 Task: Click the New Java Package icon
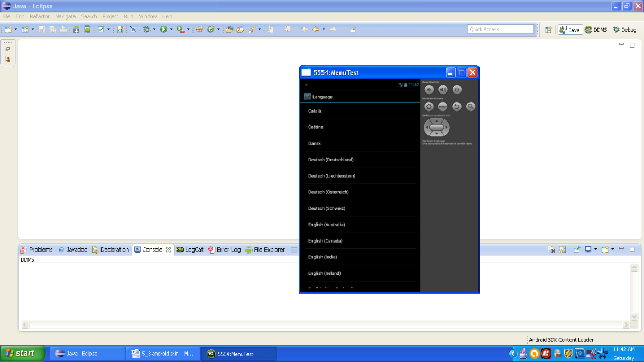click(199, 30)
